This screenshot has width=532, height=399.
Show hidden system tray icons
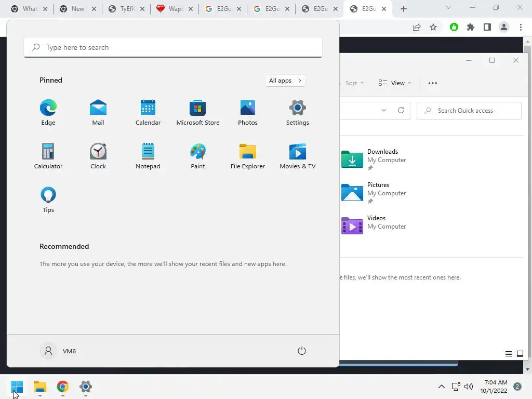tap(442, 387)
